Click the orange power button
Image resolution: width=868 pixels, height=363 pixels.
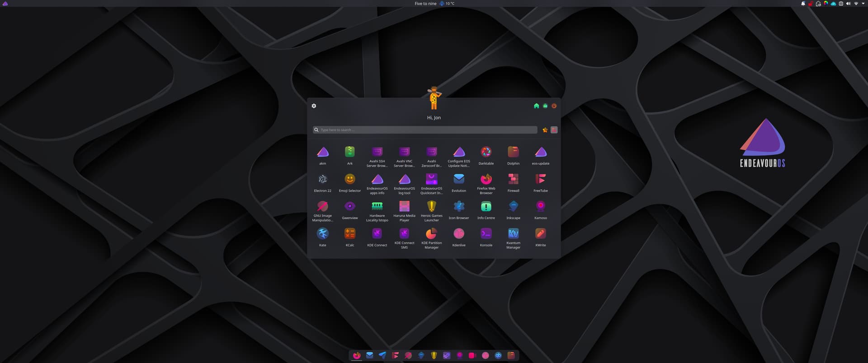tap(554, 106)
